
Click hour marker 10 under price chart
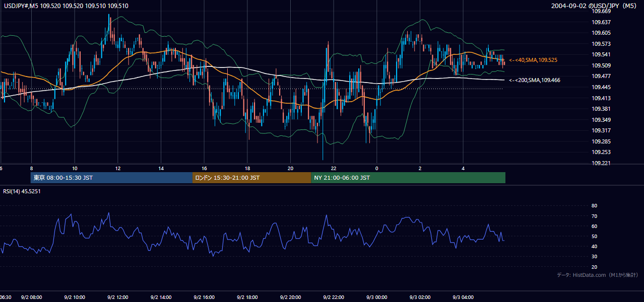pyautogui.click(x=75, y=168)
